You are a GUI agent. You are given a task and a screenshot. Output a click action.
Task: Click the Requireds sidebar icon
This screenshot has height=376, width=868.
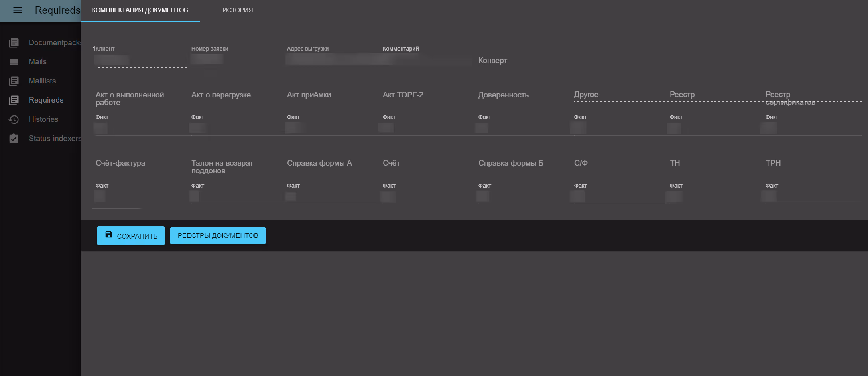(x=14, y=100)
